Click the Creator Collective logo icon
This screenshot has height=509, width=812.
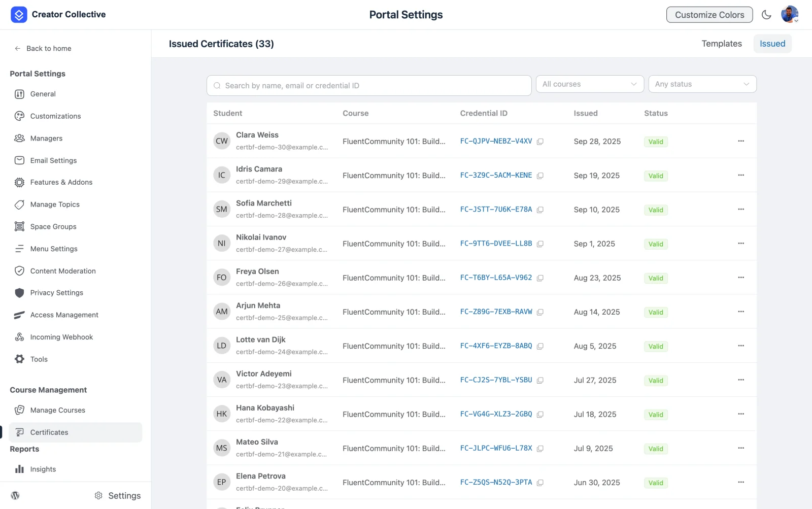click(19, 15)
